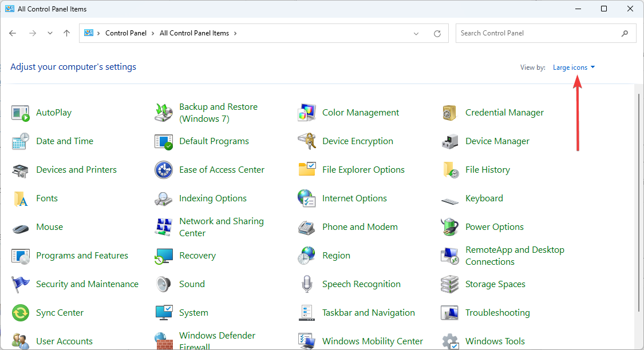Go back using the back arrow
Viewport: 644px width, 350px height.
coord(13,33)
